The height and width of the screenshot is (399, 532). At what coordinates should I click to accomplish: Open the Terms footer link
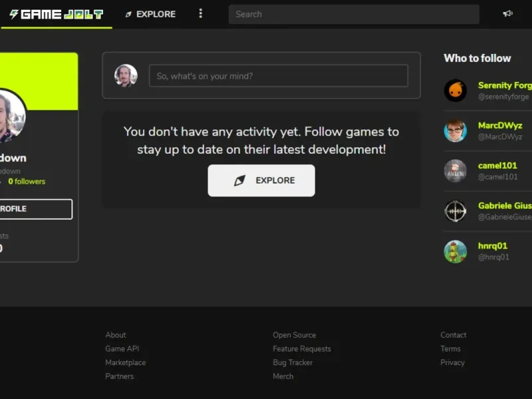pyautogui.click(x=451, y=348)
